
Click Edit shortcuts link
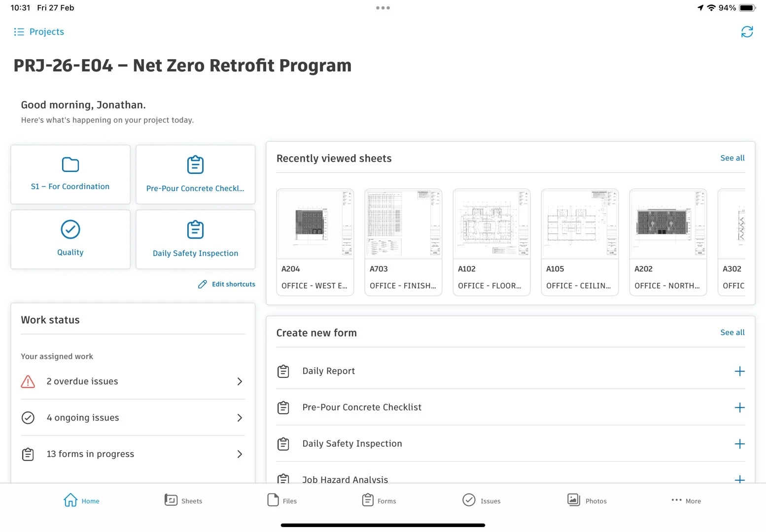pos(227,284)
